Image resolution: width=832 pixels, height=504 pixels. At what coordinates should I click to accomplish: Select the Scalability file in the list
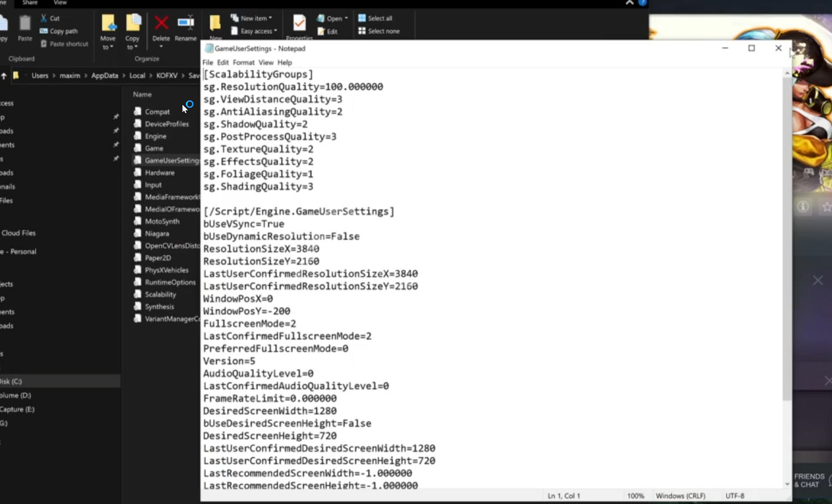pyautogui.click(x=160, y=294)
